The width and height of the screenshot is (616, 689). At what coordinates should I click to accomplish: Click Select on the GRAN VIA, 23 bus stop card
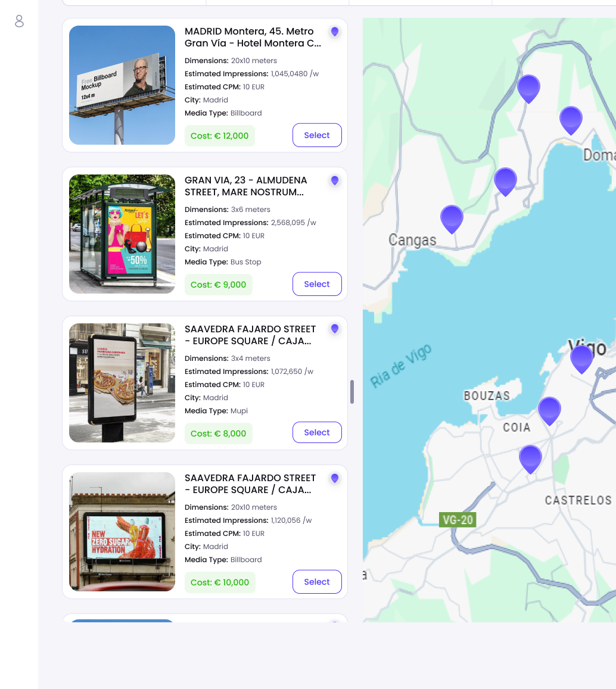coord(317,284)
